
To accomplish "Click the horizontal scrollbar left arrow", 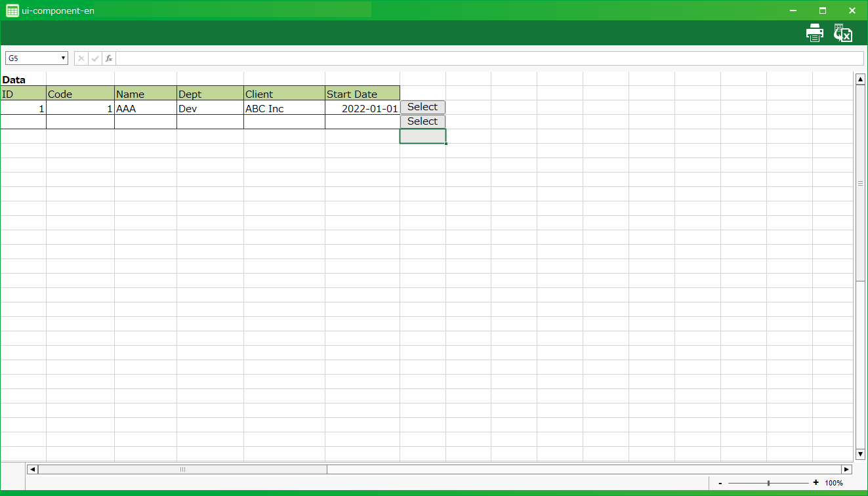I will pos(32,469).
